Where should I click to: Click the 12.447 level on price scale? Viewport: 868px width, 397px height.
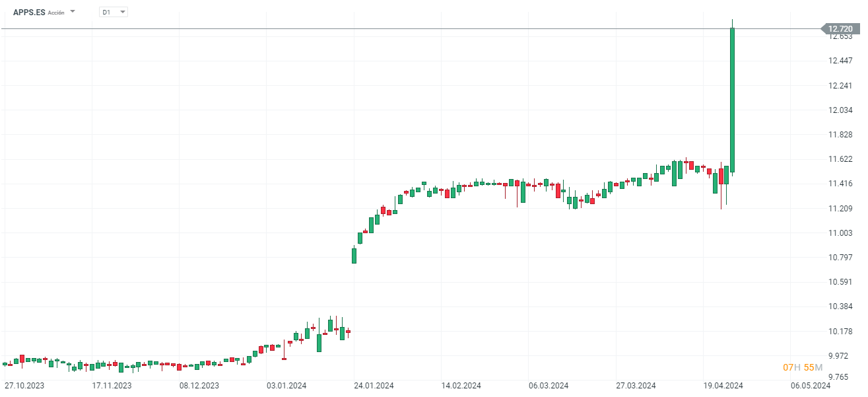tap(841, 61)
